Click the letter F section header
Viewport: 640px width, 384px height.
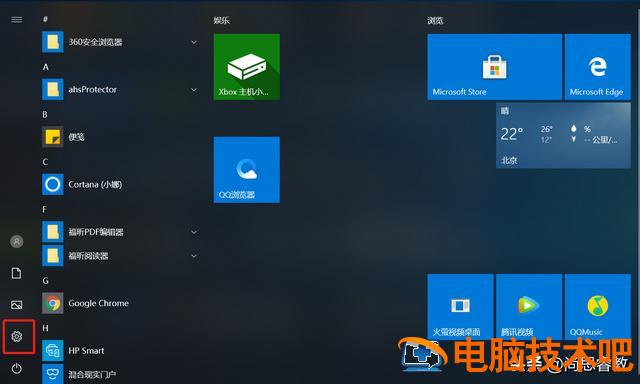tap(44, 209)
